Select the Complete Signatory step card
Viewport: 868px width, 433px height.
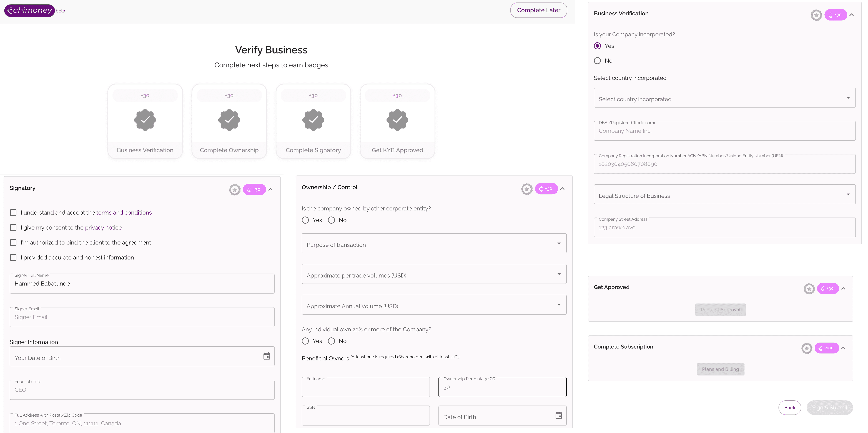[x=313, y=121]
